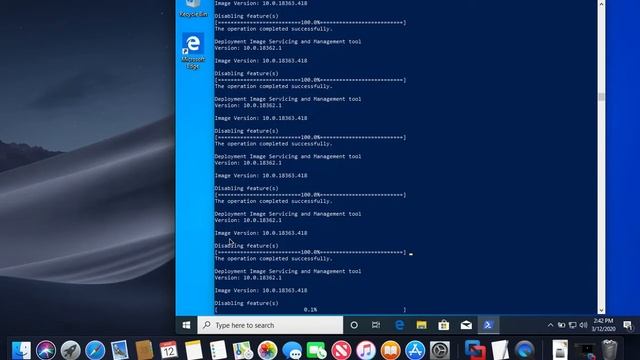640x360 pixels.
Task: Open Task View on the Windows taskbar
Action: tap(376, 325)
